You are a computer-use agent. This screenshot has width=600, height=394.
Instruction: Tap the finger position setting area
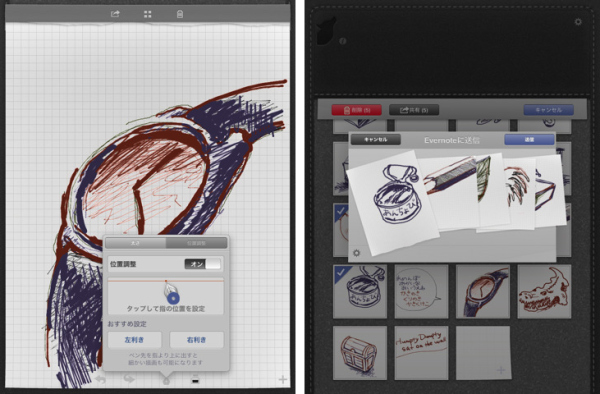(166, 296)
